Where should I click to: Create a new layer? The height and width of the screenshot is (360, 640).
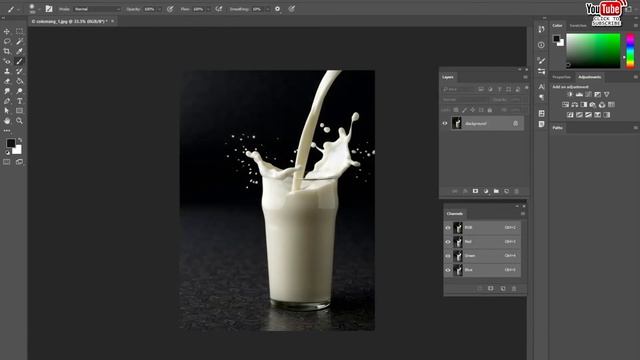(507, 191)
